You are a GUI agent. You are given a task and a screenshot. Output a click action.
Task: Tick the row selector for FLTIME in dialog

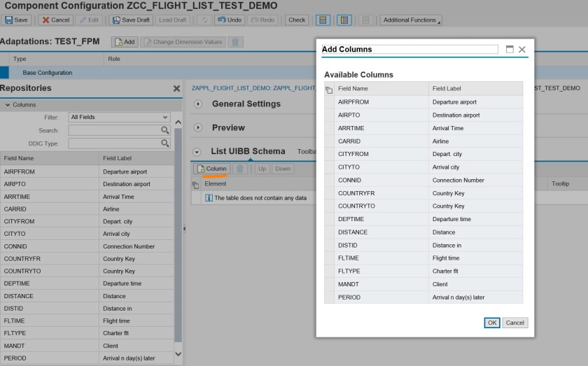[x=329, y=258]
